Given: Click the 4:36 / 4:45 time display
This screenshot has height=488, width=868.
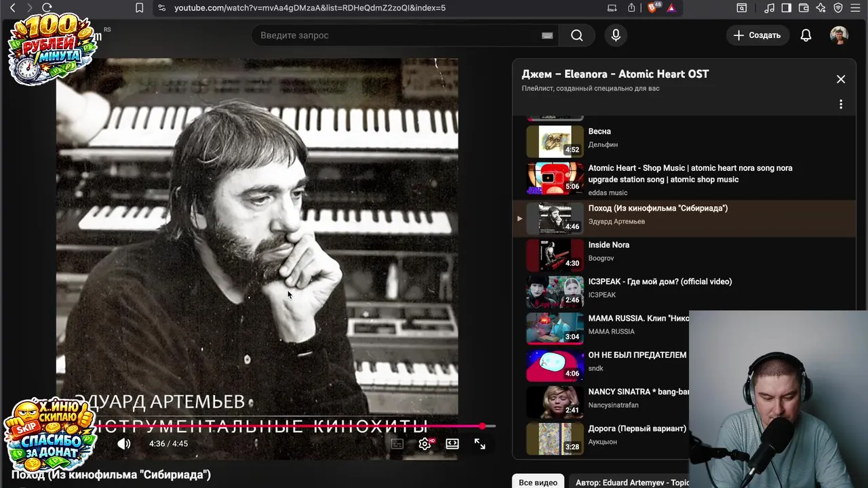Looking at the screenshot, I should (x=168, y=444).
